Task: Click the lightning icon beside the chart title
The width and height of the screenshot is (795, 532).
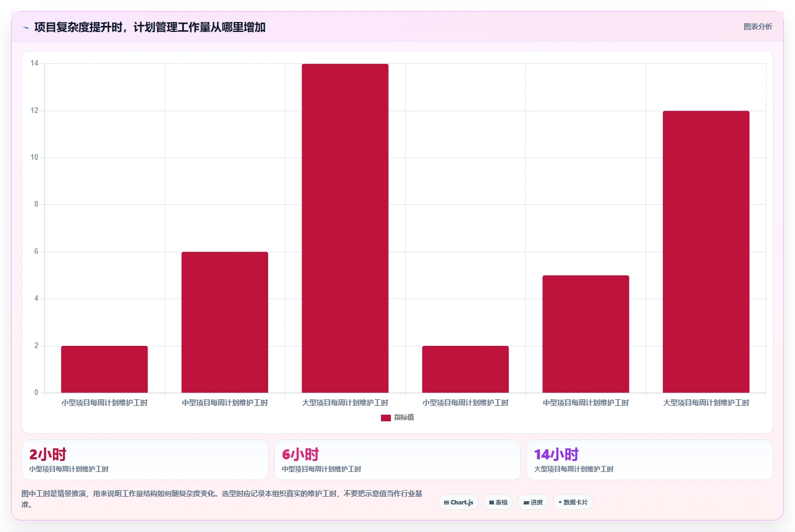Action: (x=26, y=28)
